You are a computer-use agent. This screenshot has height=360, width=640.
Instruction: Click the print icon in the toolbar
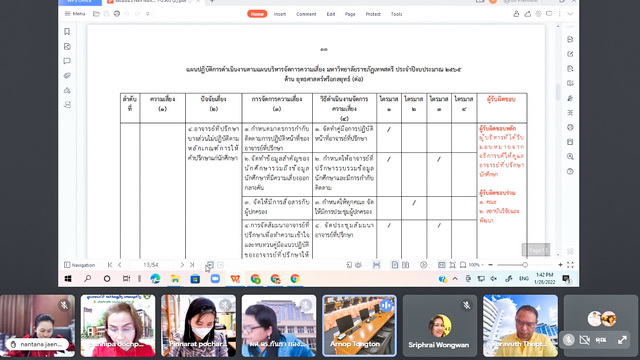[117, 14]
